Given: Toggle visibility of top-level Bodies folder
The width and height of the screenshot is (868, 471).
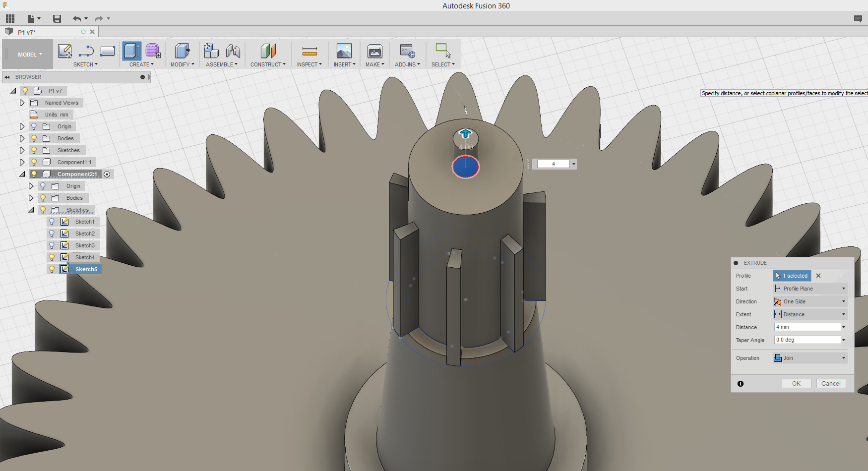Looking at the screenshot, I should pos(34,138).
